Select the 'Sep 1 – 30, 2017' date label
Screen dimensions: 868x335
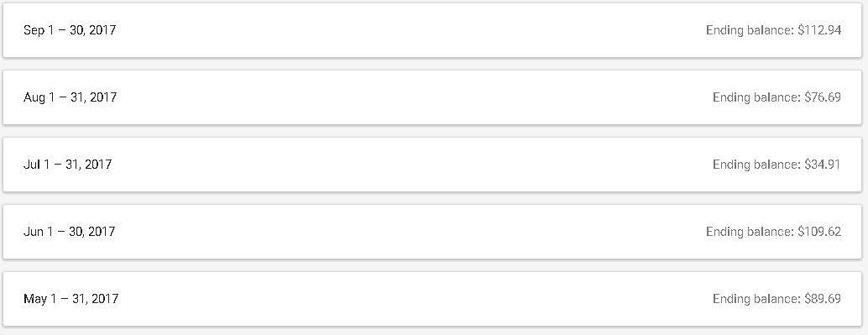[x=70, y=30]
